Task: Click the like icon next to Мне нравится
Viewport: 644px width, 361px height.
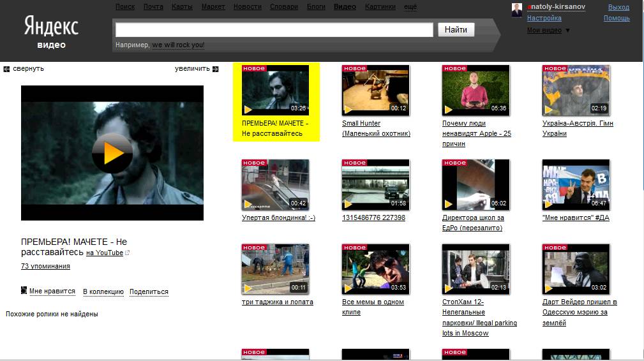Action: click(x=24, y=290)
